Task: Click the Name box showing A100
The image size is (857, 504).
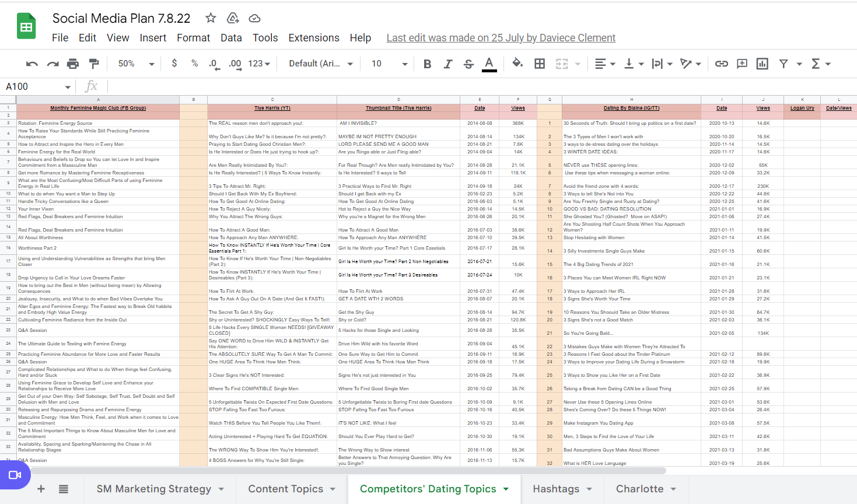Action: (39, 87)
